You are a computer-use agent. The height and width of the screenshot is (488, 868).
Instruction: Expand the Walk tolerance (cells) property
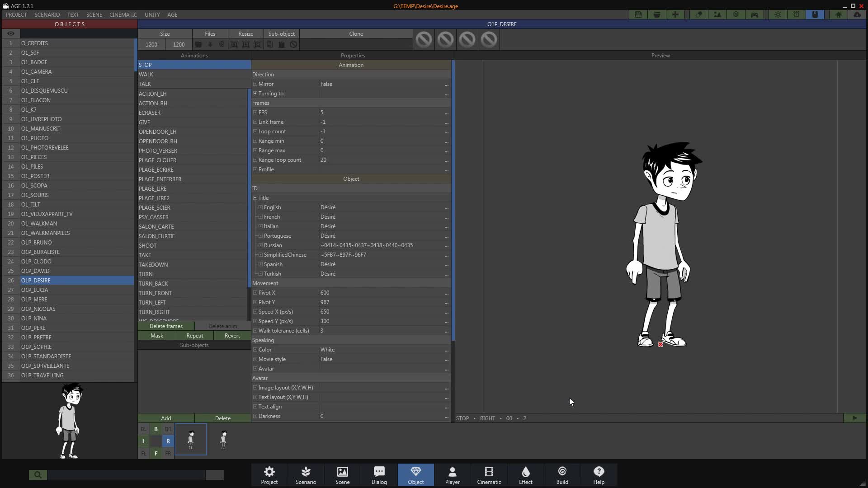[255, 331]
